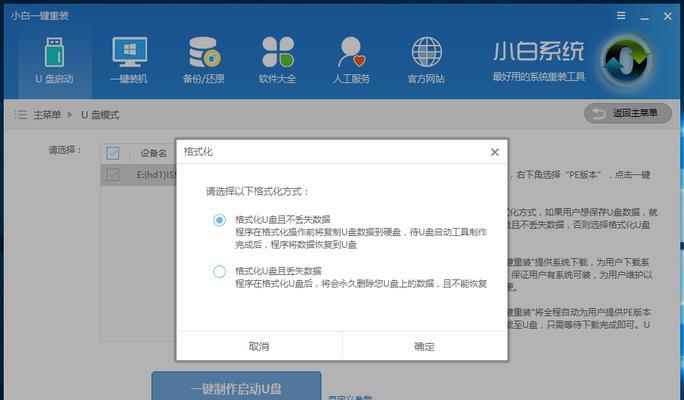Open the 备份/还原 database icon
Image resolution: width=684 pixels, height=400 pixels.
204,52
